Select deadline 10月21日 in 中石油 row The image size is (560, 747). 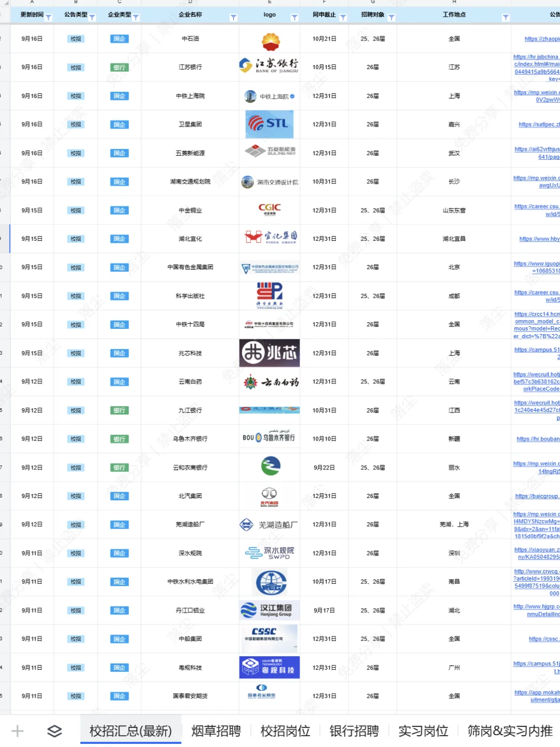pos(325,39)
